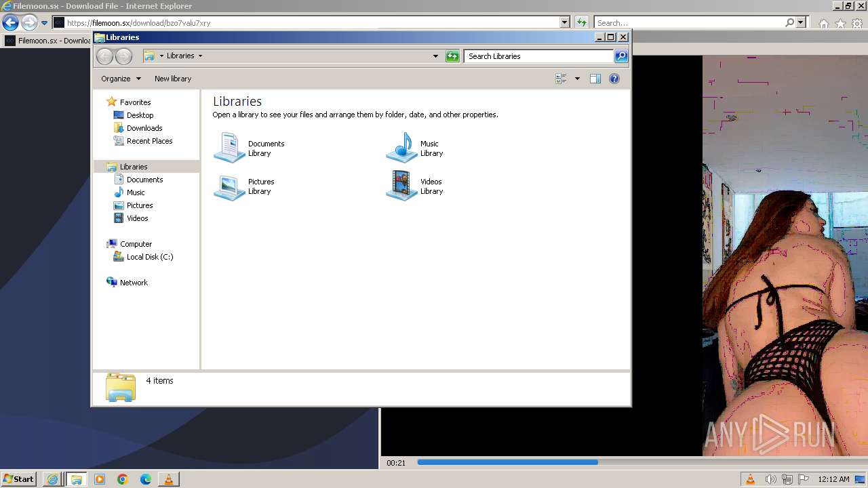This screenshot has height=488, width=868.
Task: Open Internet Explorer from taskbar
Action: pyautogui.click(x=53, y=479)
